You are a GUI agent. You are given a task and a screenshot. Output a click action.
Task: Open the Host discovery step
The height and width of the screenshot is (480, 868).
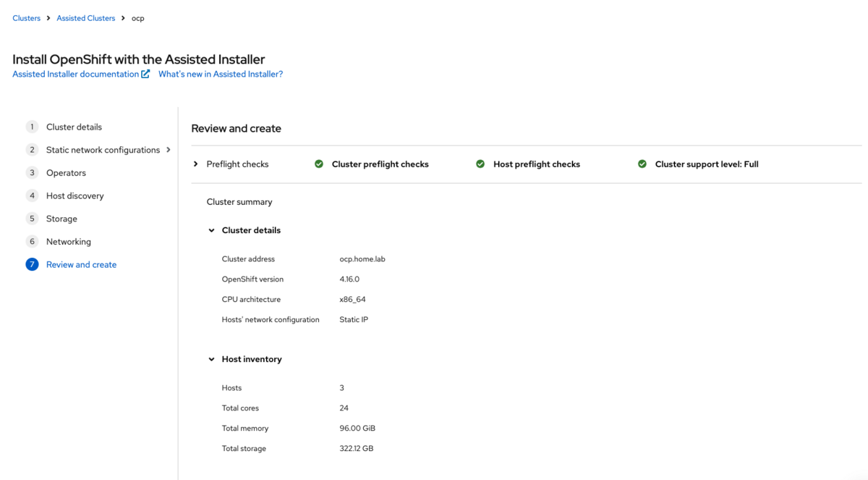pos(75,195)
